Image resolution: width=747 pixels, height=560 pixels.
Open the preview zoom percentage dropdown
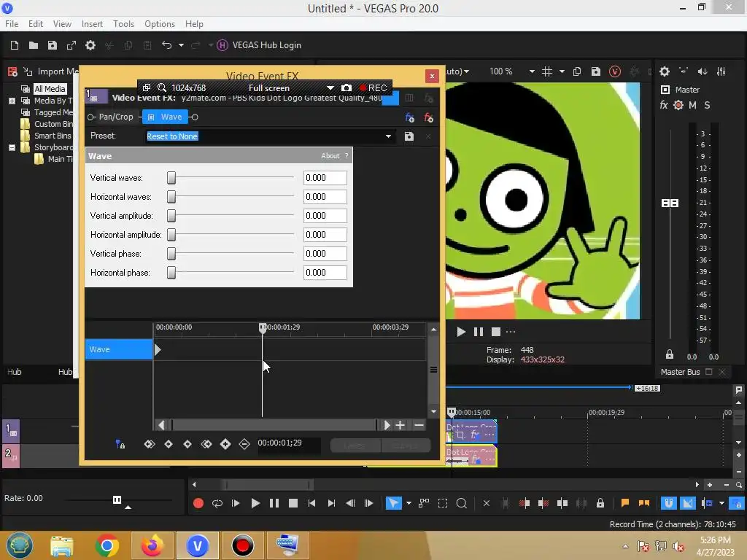click(532, 71)
